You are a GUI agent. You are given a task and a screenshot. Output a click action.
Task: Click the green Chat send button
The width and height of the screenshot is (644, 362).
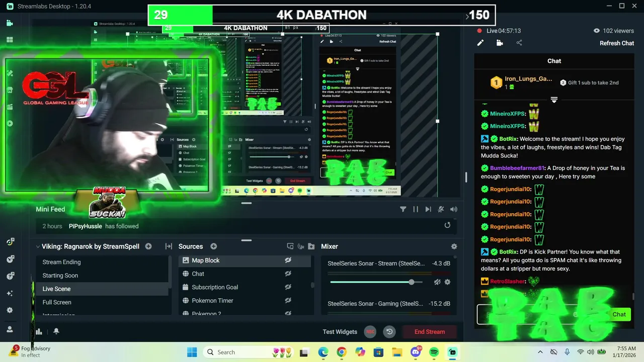[x=619, y=314]
